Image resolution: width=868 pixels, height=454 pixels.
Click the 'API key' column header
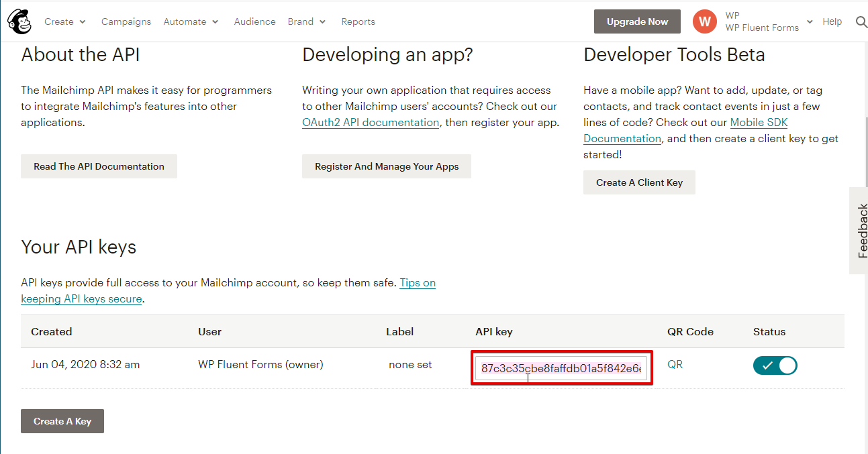(494, 332)
